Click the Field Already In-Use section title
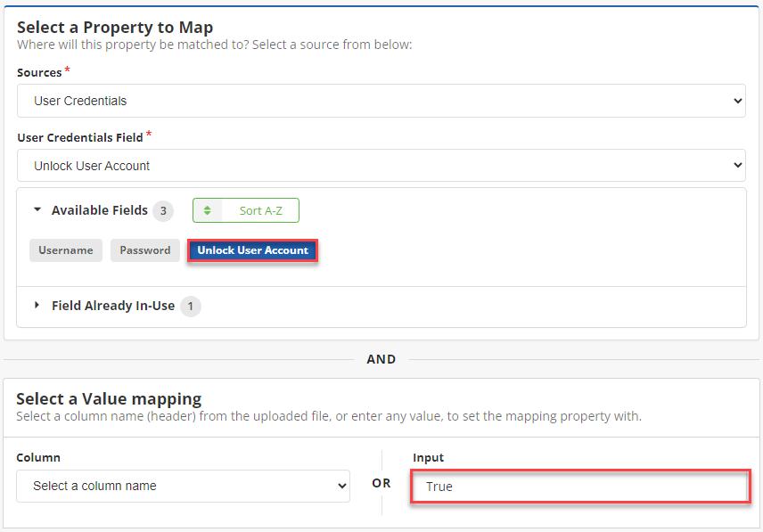763x532 pixels. [x=113, y=306]
